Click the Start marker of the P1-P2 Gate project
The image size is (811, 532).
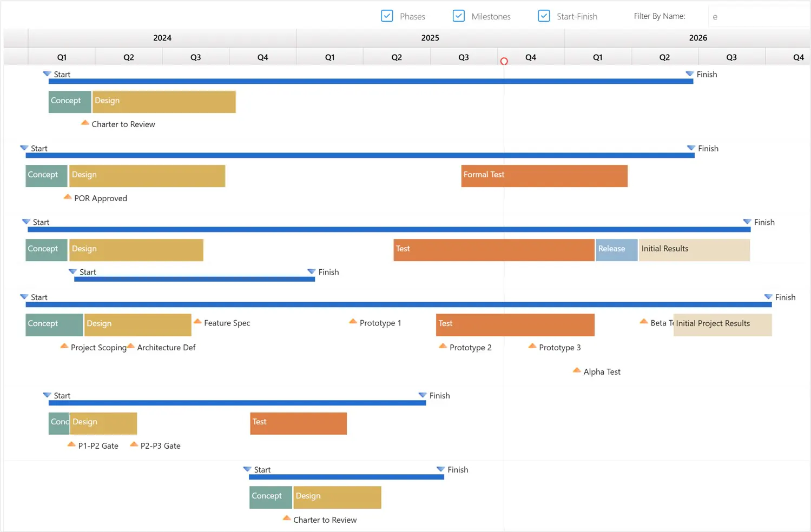[x=47, y=395]
